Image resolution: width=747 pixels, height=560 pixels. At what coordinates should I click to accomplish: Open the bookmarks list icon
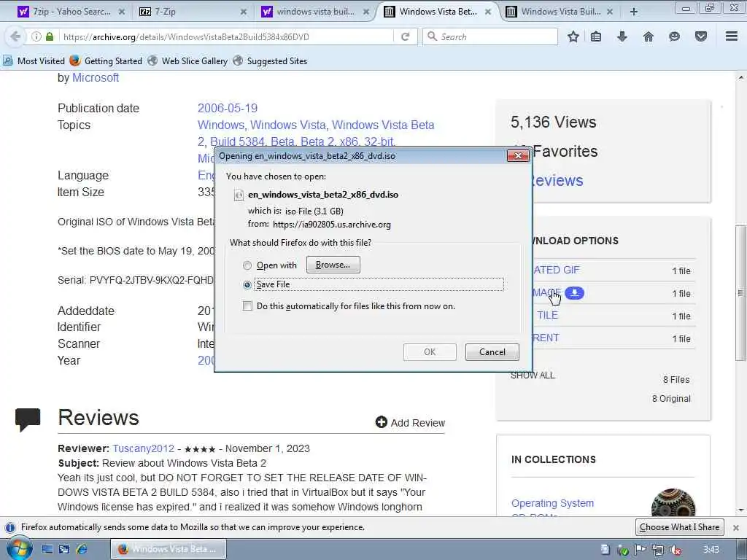596,36
